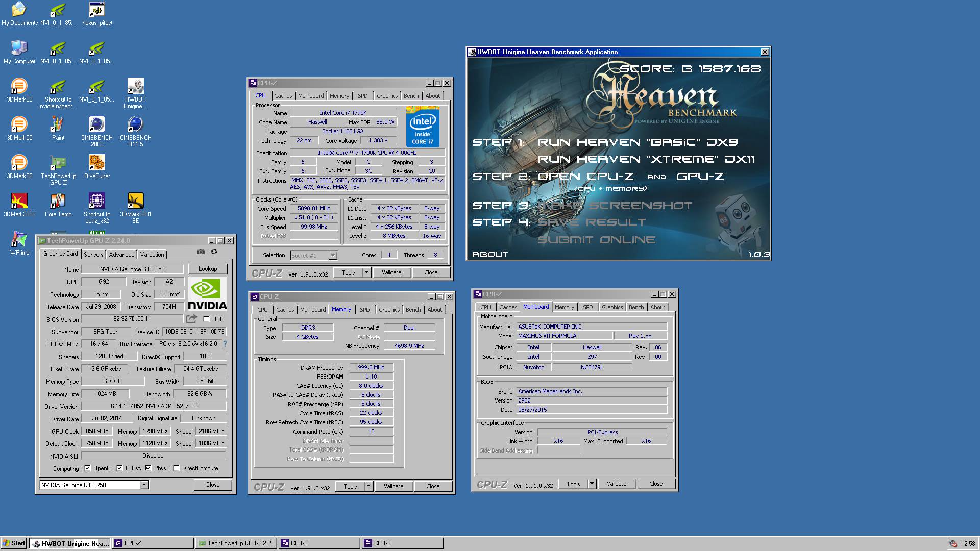Open hexus_pifast desktop icon
Image resolution: width=980 pixels, height=551 pixels.
(x=97, y=14)
